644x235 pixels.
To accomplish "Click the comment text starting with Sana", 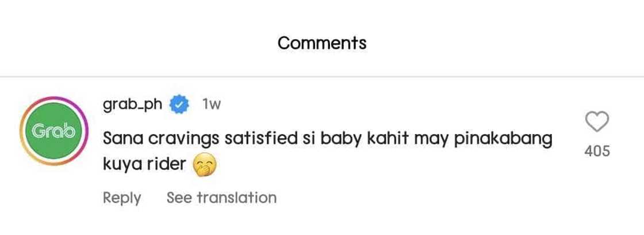I will pyautogui.click(x=327, y=139).
